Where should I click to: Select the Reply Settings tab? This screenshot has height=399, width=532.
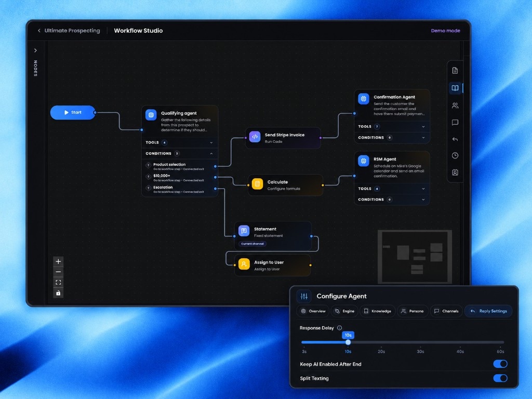[x=488, y=311]
